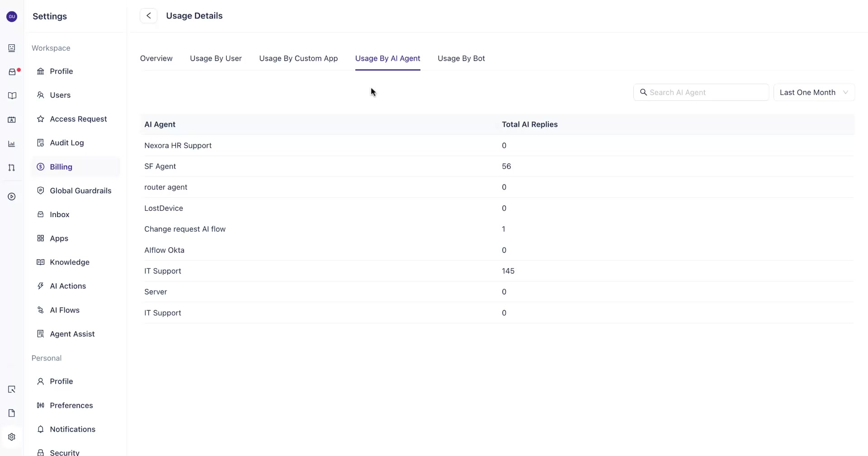The image size is (868, 456).
Task: Select the SF Agent table row
Action: 497,166
